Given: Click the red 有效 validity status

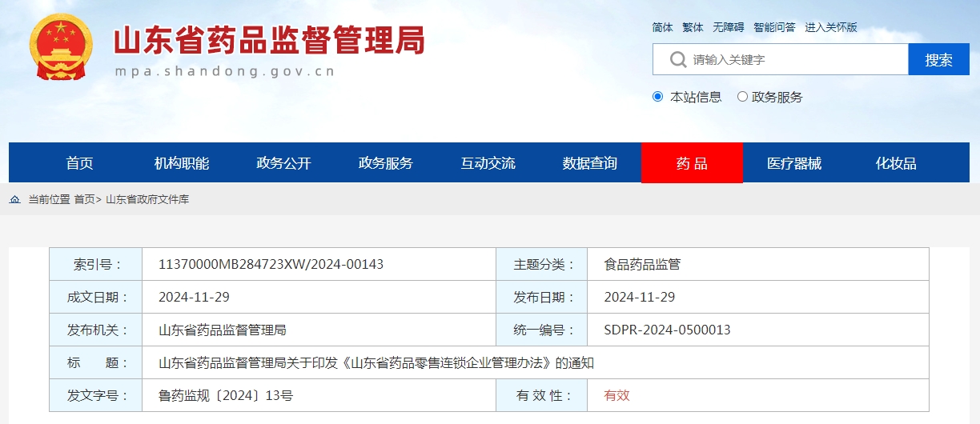Looking at the screenshot, I should click(x=617, y=395).
